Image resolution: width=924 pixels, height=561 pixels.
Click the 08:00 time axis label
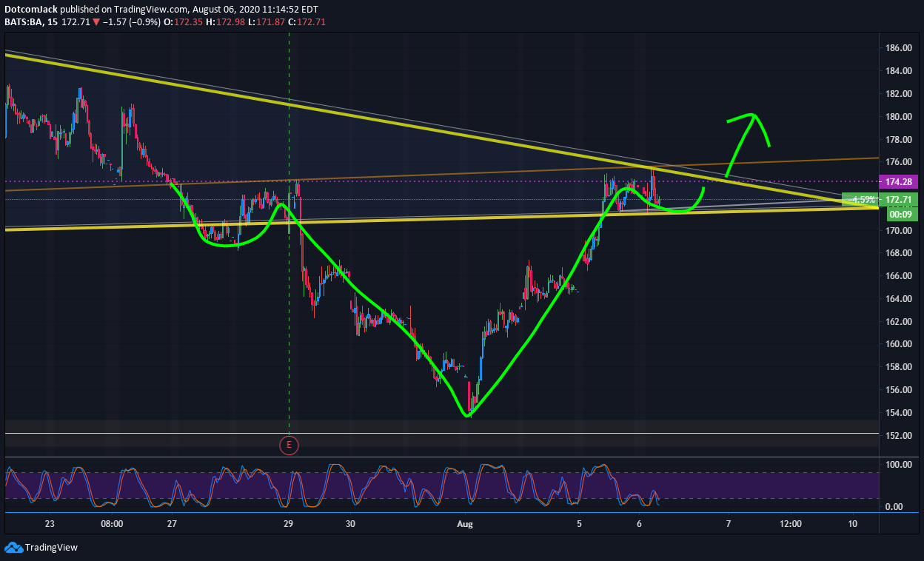click(x=111, y=524)
